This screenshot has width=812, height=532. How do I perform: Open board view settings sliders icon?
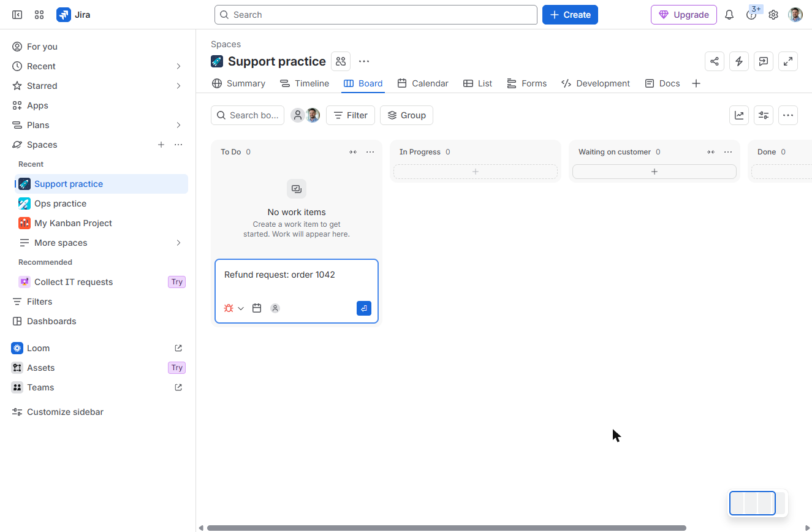point(764,115)
